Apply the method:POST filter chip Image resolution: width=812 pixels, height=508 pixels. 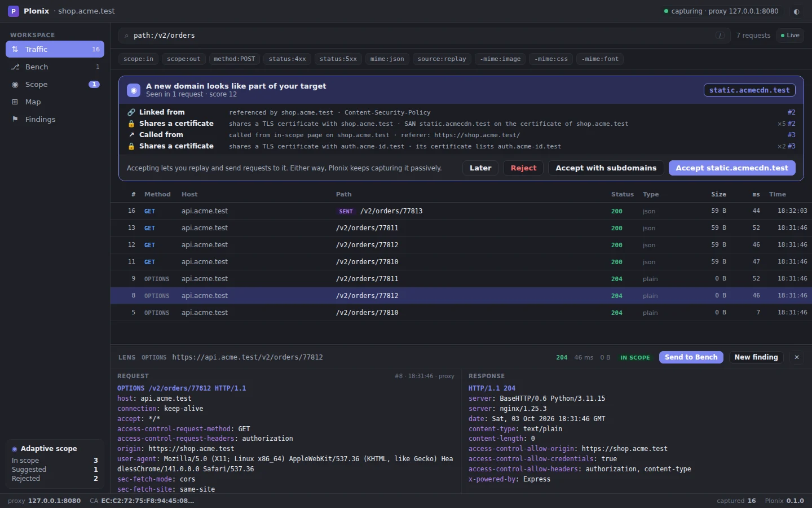(234, 59)
